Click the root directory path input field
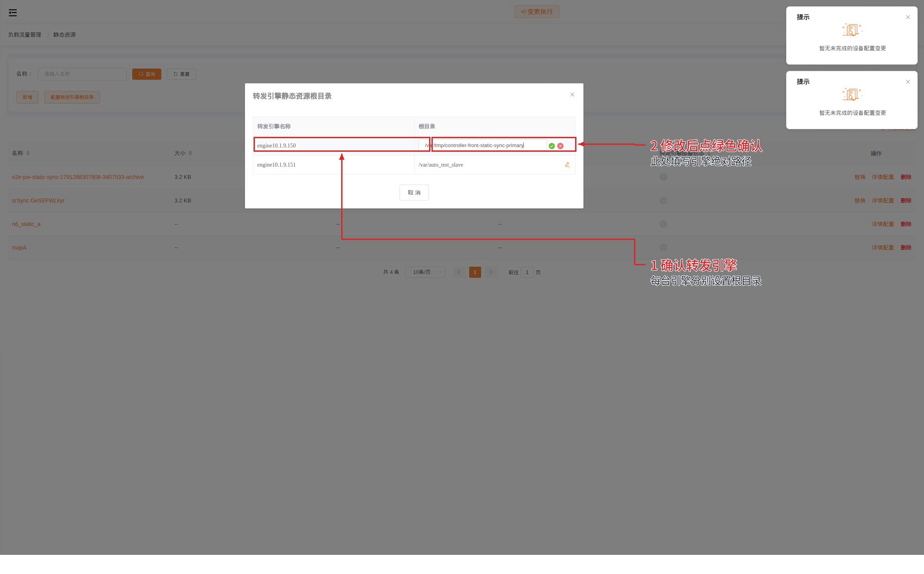 [x=482, y=145]
